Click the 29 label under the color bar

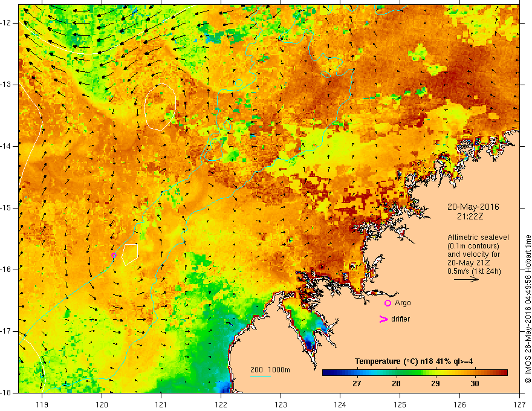pyautogui.click(x=435, y=384)
